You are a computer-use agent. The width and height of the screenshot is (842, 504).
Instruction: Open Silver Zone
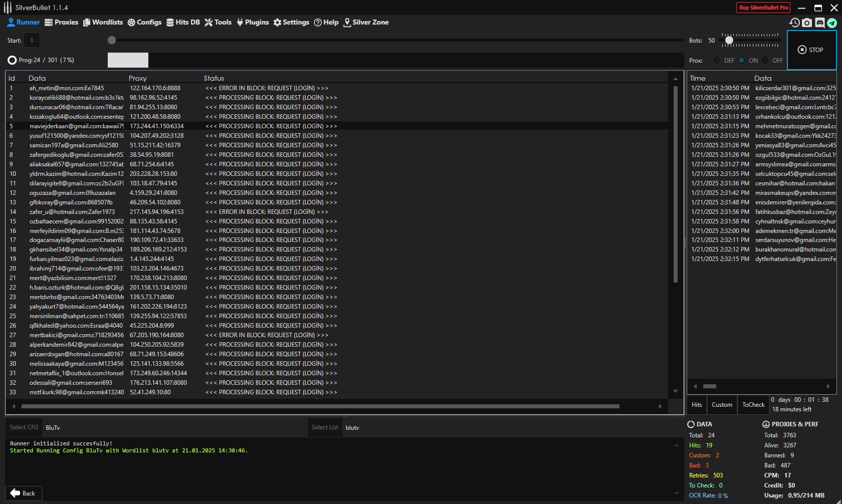click(366, 23)
